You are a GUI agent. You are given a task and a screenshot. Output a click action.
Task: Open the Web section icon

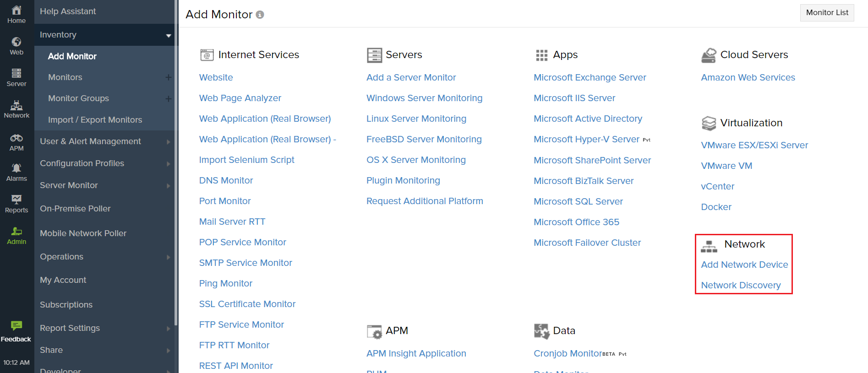(16, 43)
